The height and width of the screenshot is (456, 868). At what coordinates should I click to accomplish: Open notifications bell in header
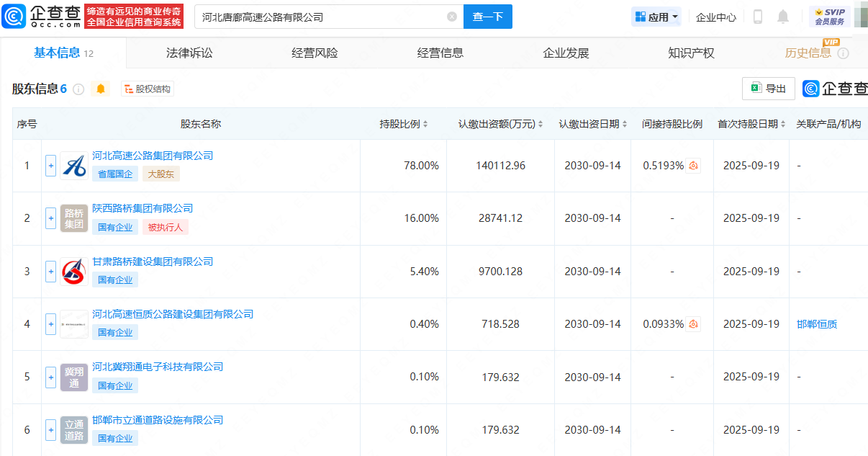(783, 17)
